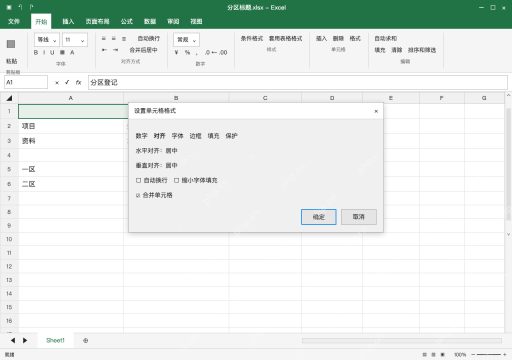The height and width of the screenshot is (360, 512).
Task: Switch to Page Break Preview in status bar
Action: (x=443, y=355)
